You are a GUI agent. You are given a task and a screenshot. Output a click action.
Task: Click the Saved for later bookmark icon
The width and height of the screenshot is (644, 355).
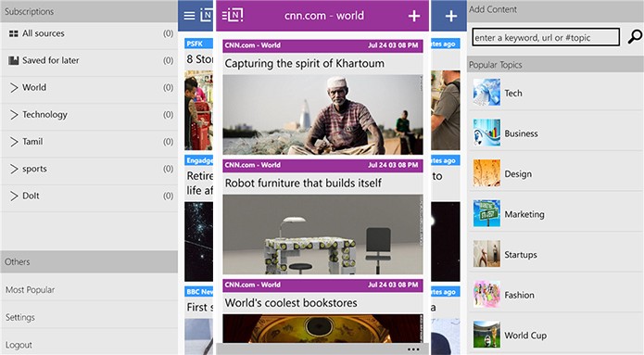click(x=14, y=60)
